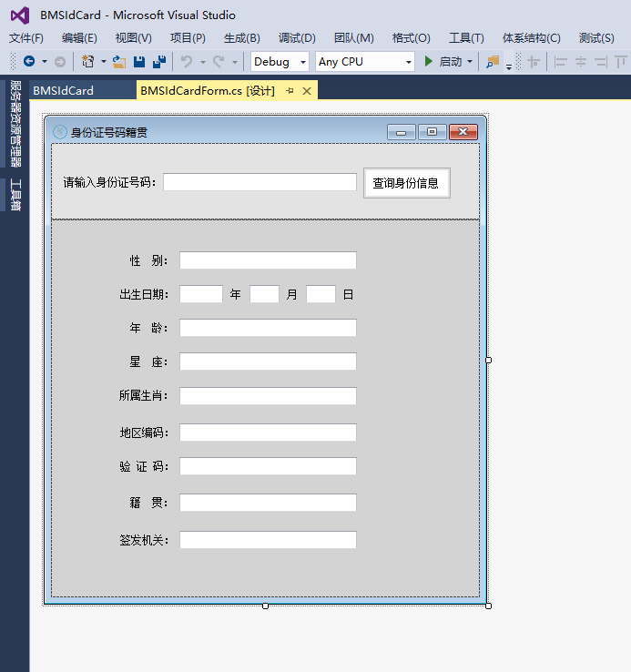Open the 格式(O) menu
The image size is (631, 672).
[x=411, y=38]
